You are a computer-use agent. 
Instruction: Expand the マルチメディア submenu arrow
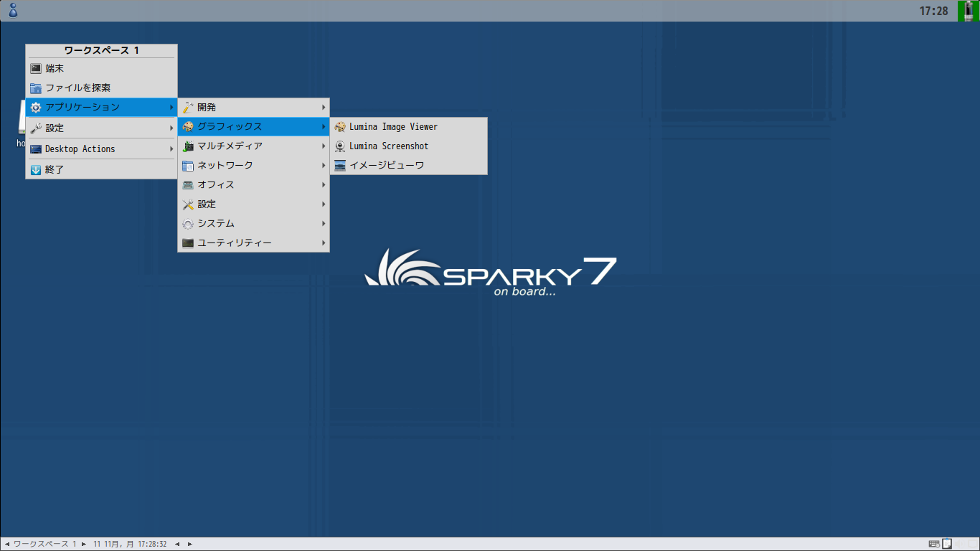(324, 146)
